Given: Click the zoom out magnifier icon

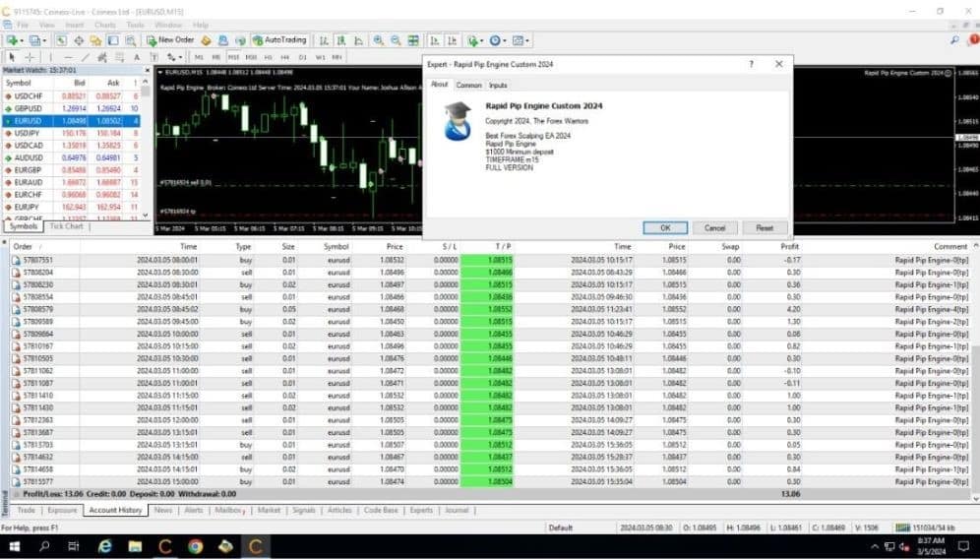Looking at the screenshot, I should [x=396, y=40].
